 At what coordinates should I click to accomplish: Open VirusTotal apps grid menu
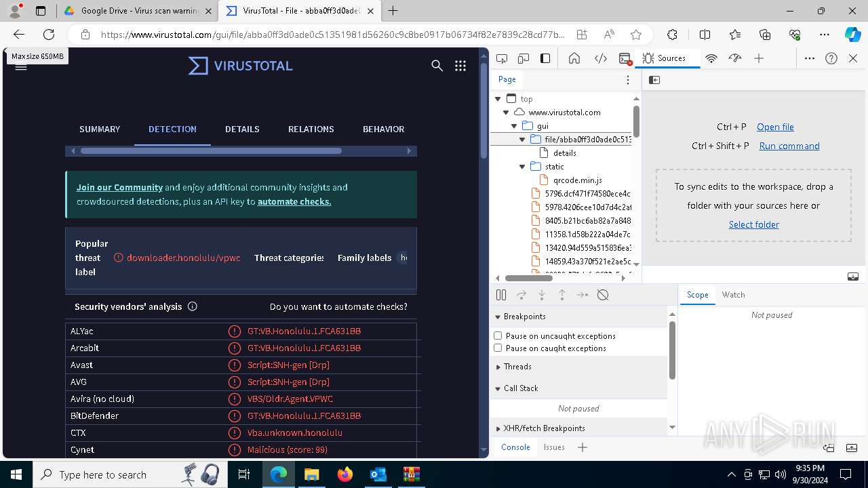click(x=460, y=66)
